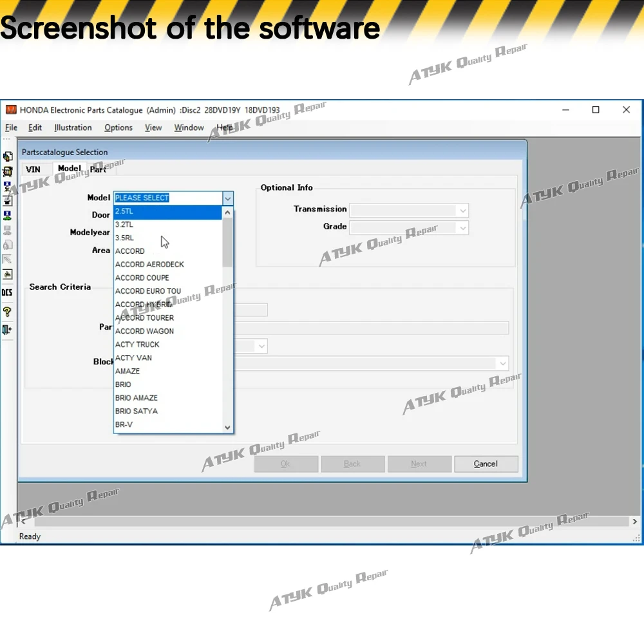
Task: Choose ACCORD in the model list
Action: (x=167, y=251)
